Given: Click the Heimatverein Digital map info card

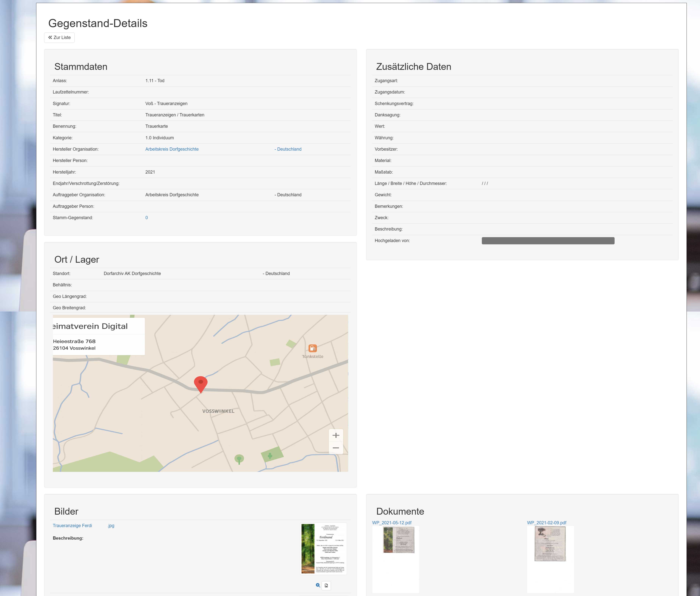Looking at the screenshot, I should [99, 336].
